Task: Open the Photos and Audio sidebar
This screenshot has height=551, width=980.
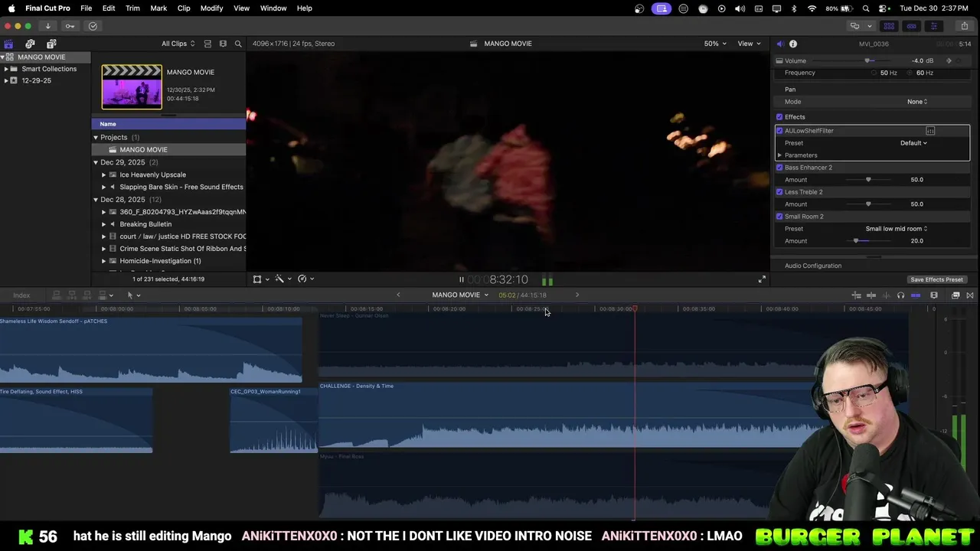Action: tap(30, 44)
